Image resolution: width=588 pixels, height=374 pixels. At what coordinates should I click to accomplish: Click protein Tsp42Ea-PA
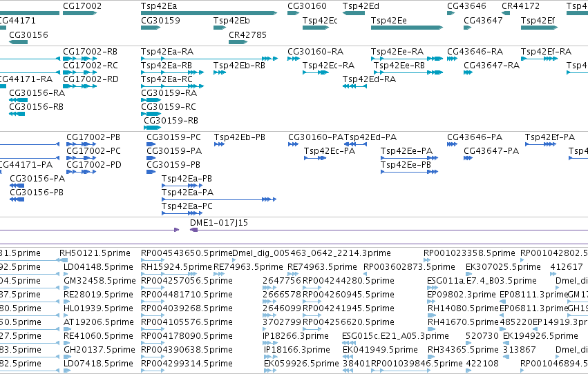click(187, 193)
